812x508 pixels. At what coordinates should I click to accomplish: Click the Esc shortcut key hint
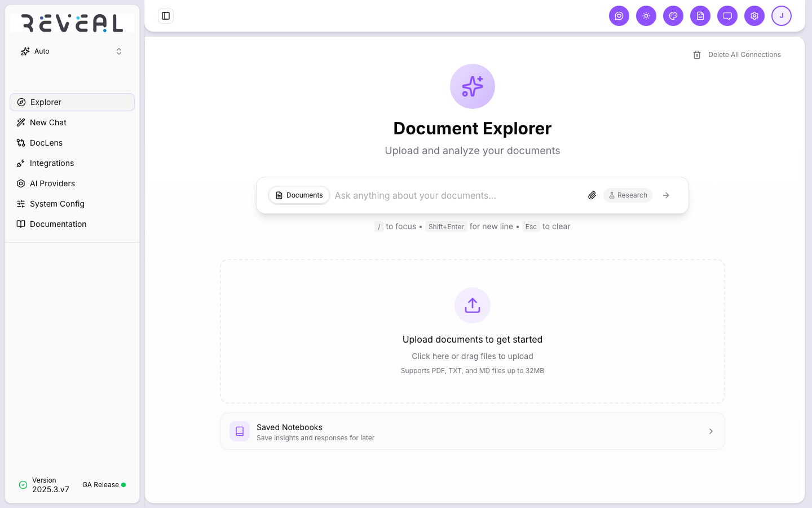pos(531,227)
